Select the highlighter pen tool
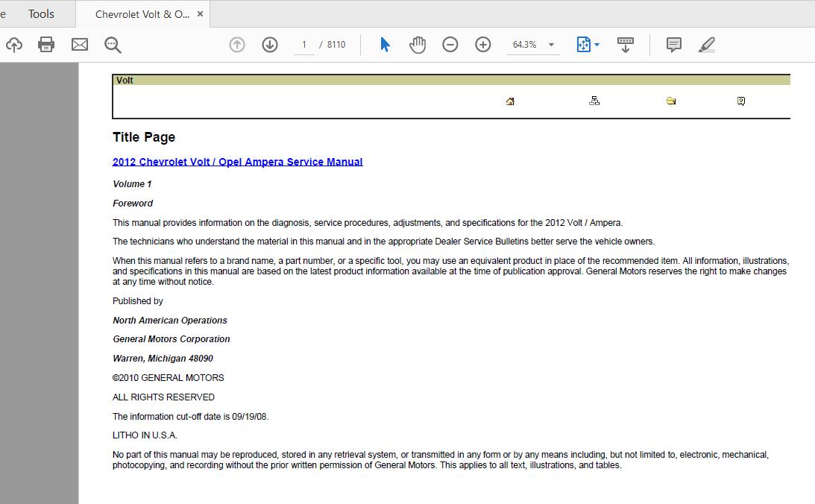The image size is (815, 504). pos(707,45)
